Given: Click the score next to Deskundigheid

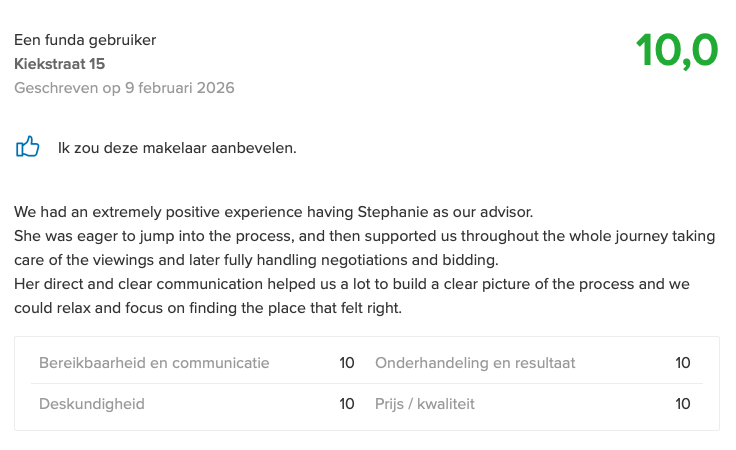Looking at the screenshot, I should point(347,404).
